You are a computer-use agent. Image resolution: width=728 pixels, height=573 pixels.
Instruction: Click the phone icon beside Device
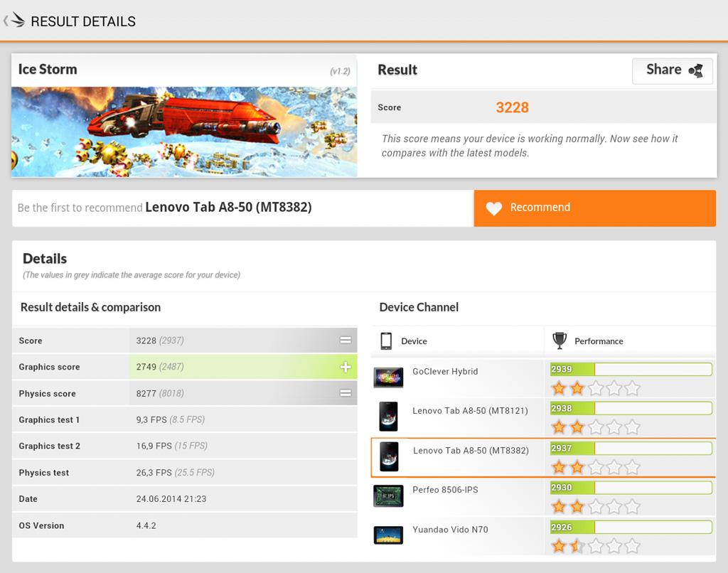[386, 341]
